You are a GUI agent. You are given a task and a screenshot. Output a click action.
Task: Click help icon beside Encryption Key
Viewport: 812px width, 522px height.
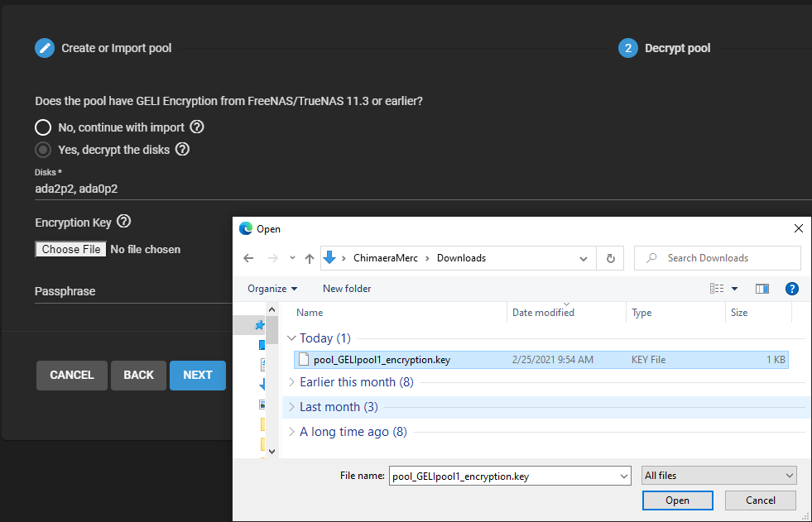124,222
